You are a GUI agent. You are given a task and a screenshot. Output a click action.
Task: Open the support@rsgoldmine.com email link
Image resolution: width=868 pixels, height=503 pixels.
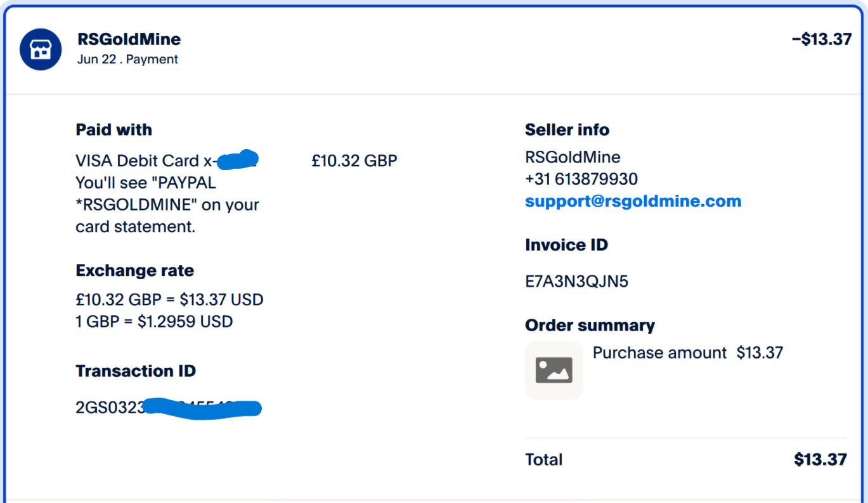pos(633,202)
